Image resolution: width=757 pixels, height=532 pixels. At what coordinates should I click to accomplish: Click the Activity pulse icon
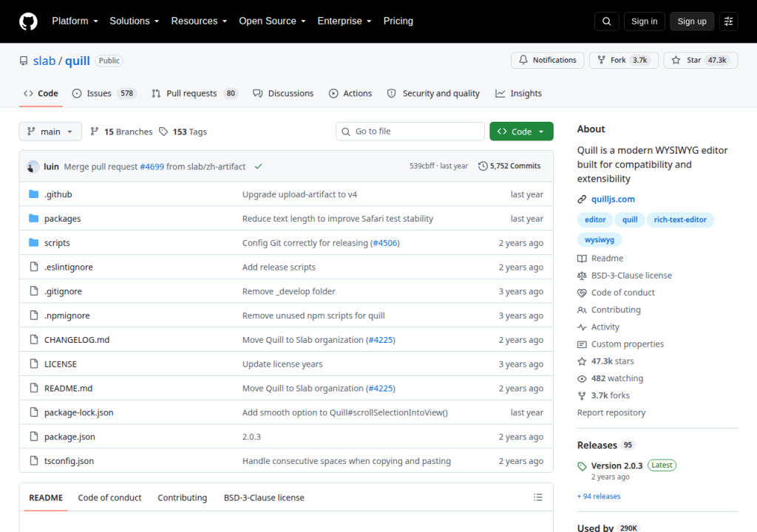coord(582,327)
